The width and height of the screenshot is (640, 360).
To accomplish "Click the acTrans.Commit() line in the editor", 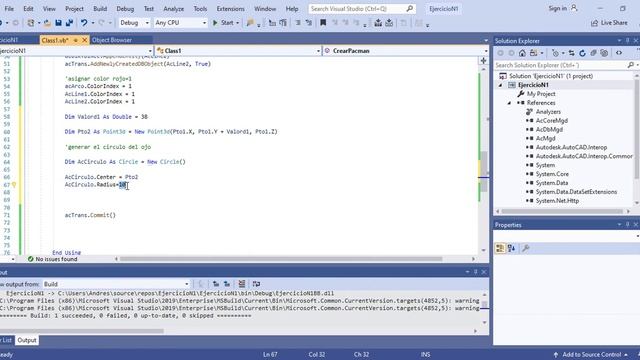I will 90,215.
